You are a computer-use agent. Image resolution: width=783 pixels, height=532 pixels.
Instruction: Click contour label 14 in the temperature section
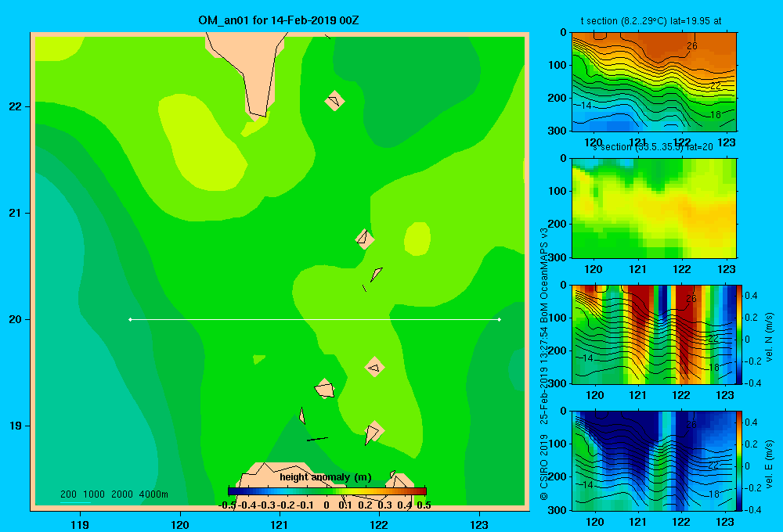[586, 106]
